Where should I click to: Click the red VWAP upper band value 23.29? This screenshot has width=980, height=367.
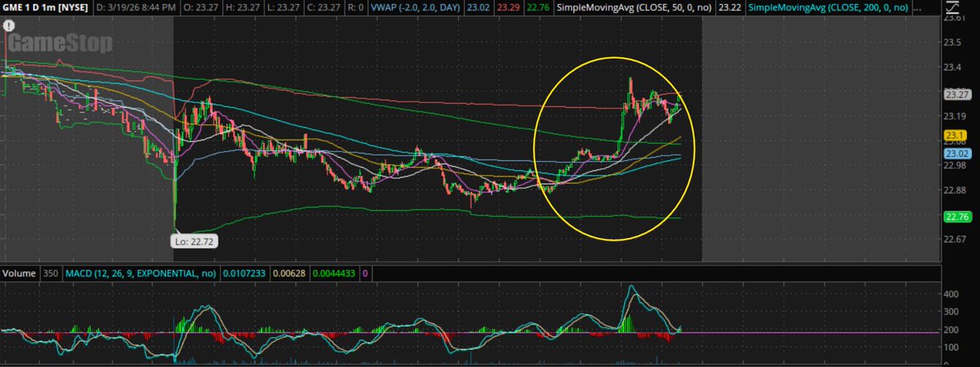[x=509, y=7]
